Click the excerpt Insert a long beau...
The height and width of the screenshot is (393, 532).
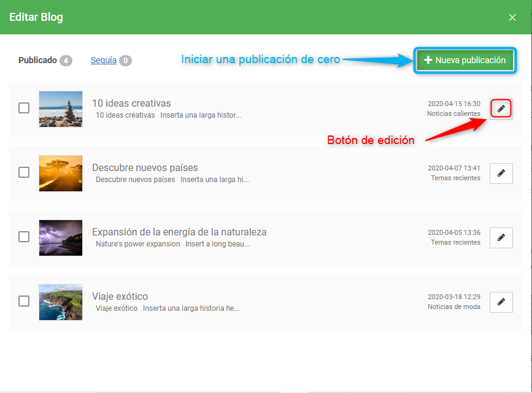click(217, 244)
